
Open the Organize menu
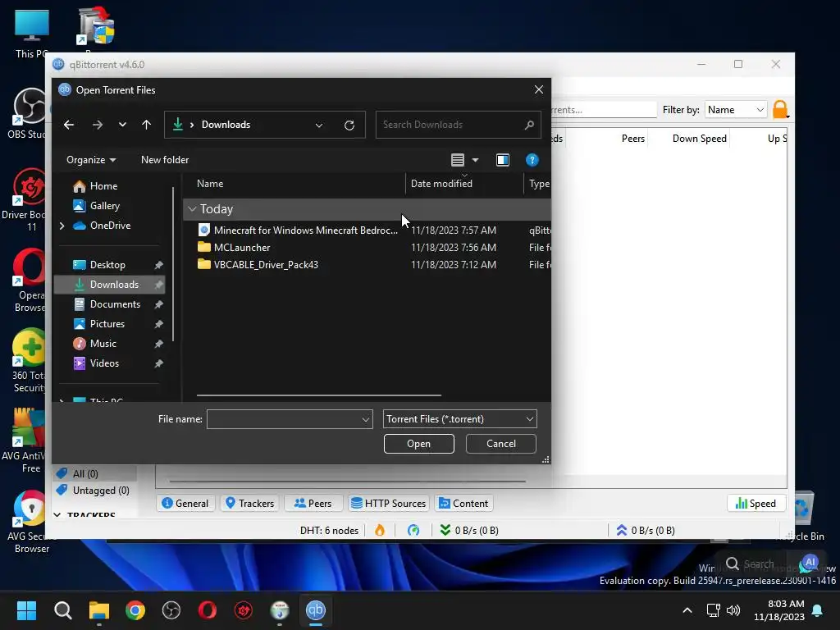[x=90, y=160]
